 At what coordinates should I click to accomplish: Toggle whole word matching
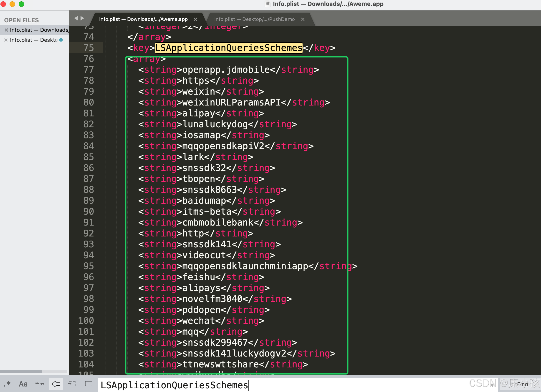point(39,384)
